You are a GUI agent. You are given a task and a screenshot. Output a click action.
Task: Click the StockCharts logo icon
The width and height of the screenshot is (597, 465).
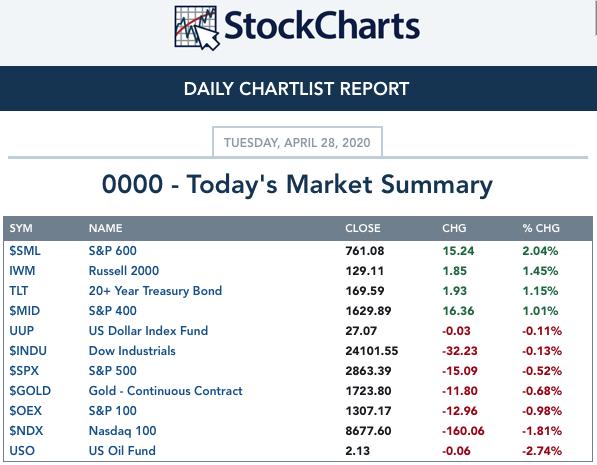[197, 28]
